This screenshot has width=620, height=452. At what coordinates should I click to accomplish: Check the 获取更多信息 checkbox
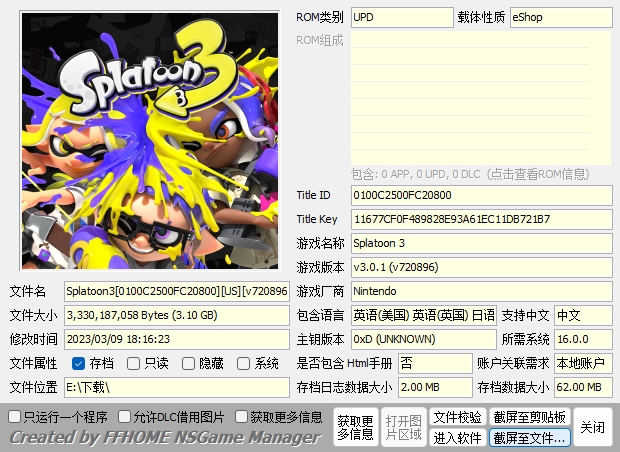pos(242,416)
